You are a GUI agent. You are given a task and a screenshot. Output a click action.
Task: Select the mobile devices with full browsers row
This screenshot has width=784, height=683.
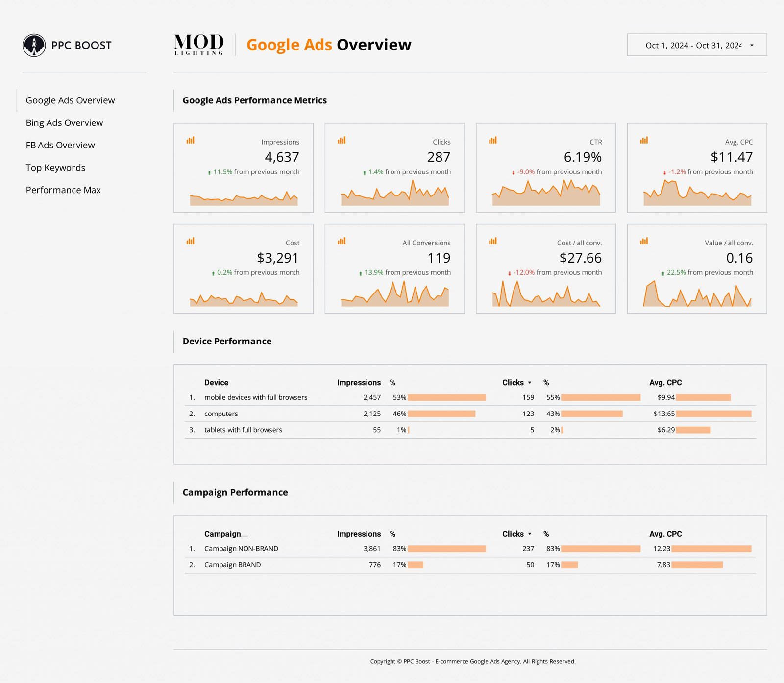point(256,397)
